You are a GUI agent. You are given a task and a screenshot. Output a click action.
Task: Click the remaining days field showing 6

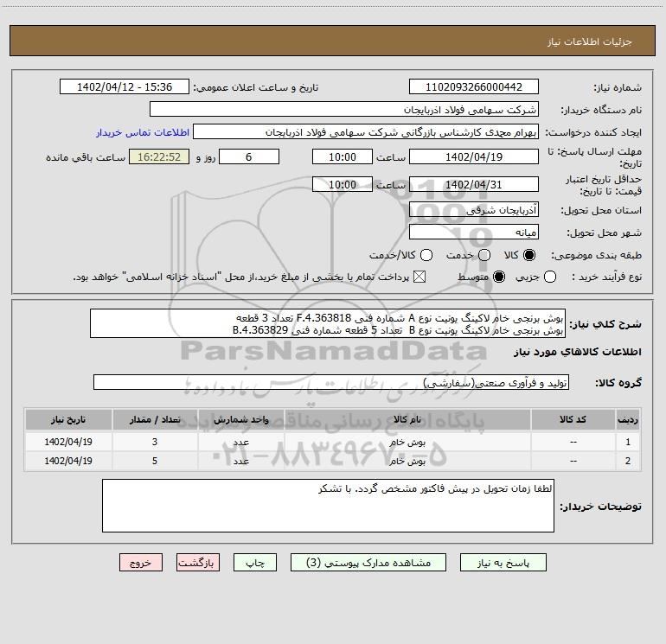(249, 157)
